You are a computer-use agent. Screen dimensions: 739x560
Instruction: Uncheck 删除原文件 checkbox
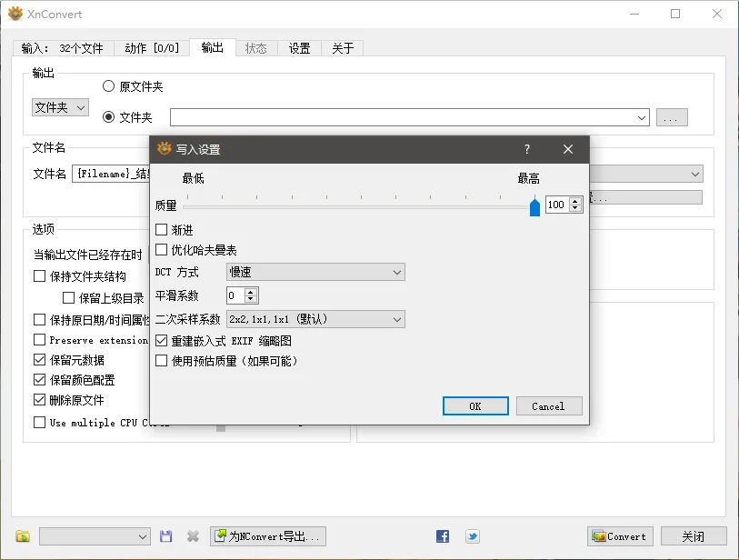[40, 400]
